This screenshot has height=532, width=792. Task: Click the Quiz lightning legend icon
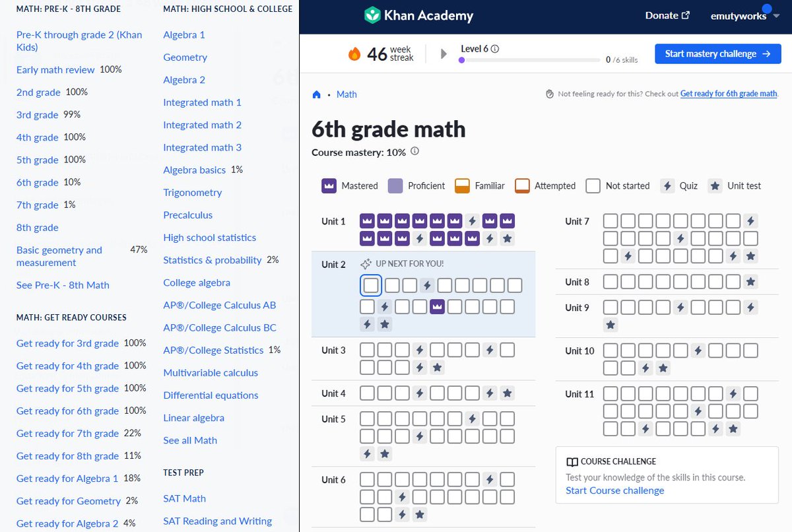click(668, 185)
